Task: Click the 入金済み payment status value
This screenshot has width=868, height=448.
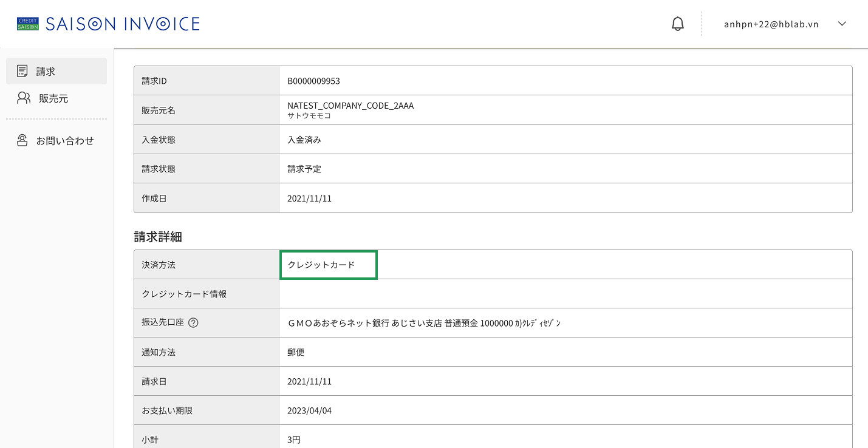Action: click(304, 140)
